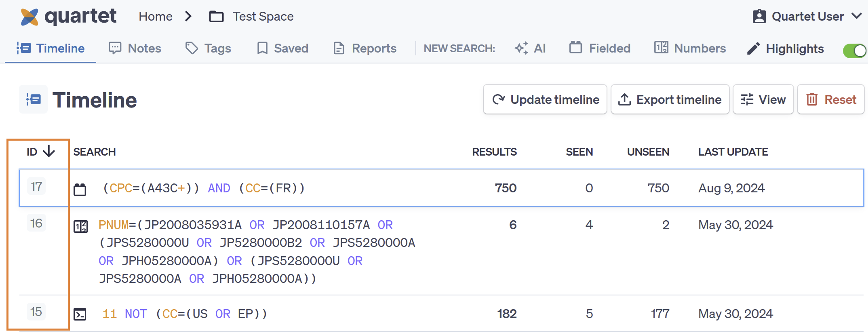Viewport: 868px width, 333px height.
Task: Click the quartet logo icon
Action: click(x=29, y=17)
